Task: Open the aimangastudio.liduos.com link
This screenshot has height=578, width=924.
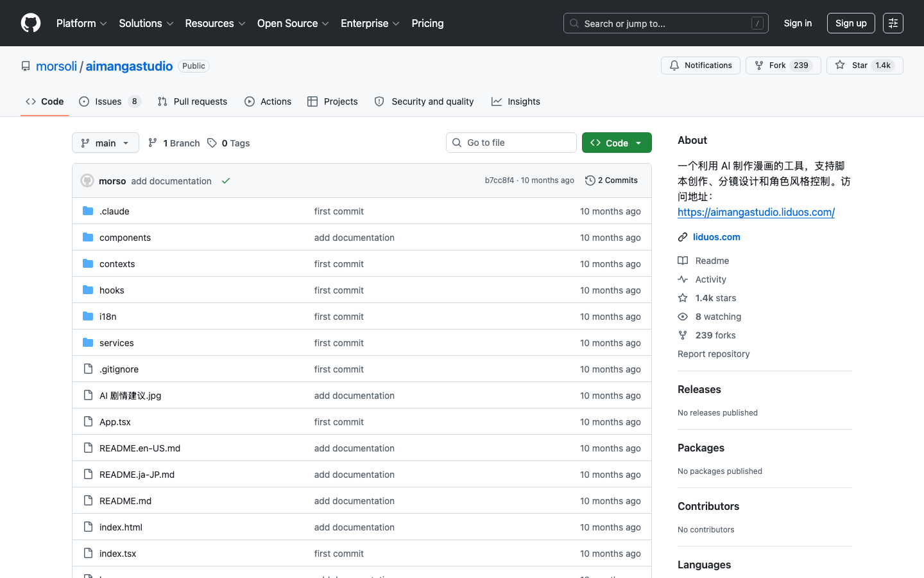Action: click(x=756, y=212)
